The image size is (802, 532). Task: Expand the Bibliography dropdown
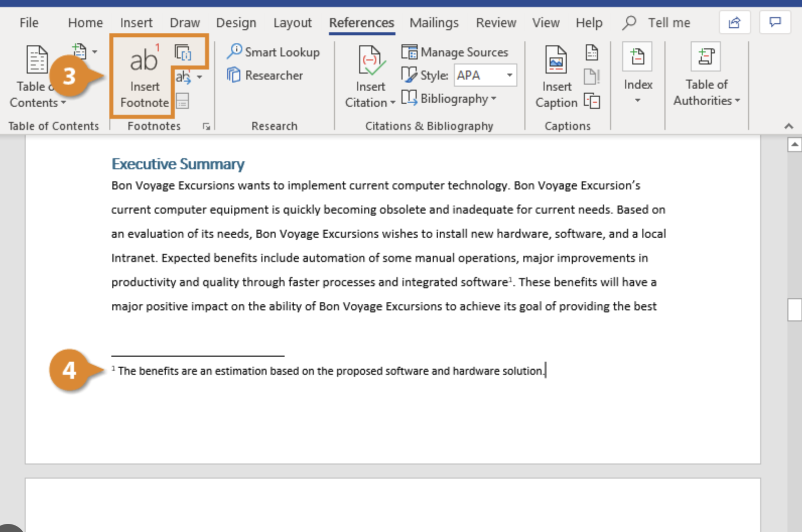[449, 99]
